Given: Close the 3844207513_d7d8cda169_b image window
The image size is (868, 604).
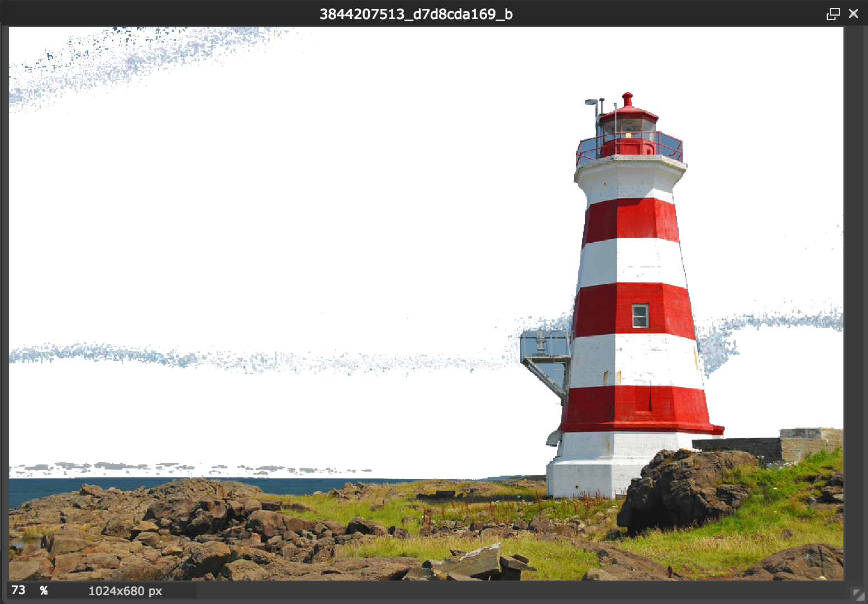Looking at the screenshot, I should pos(853,14).
